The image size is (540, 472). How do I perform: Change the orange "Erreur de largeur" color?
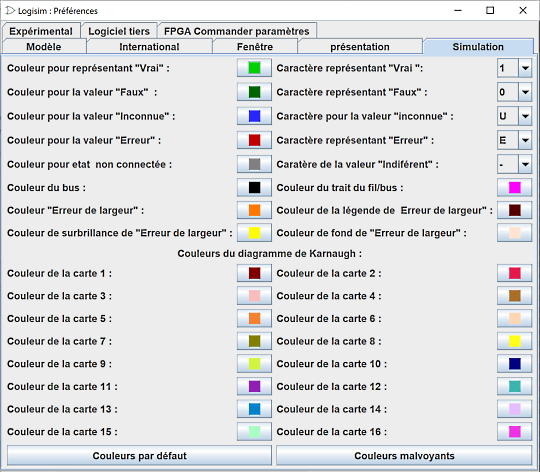254,210
